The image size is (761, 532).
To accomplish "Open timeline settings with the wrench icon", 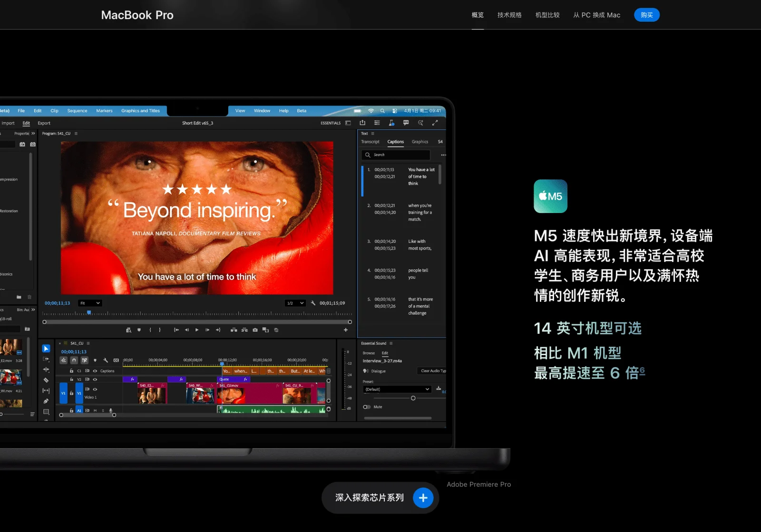I will click(x=106, y=360).
